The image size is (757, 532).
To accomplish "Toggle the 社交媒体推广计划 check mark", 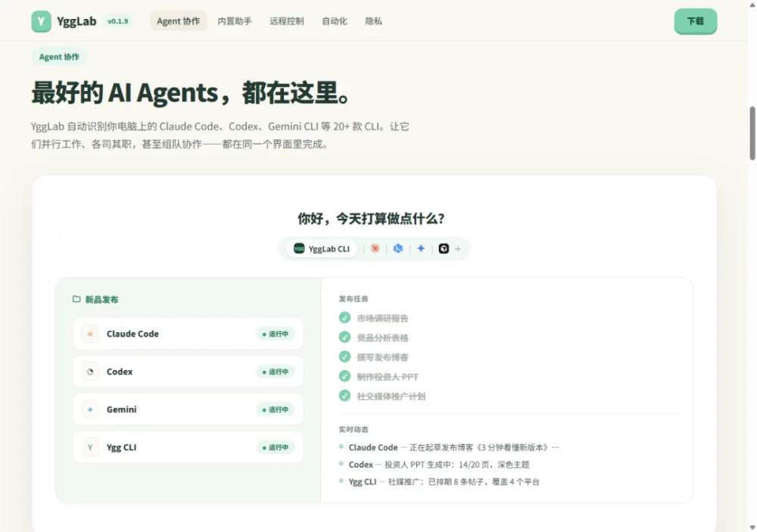I will click(x=344, y=396).
